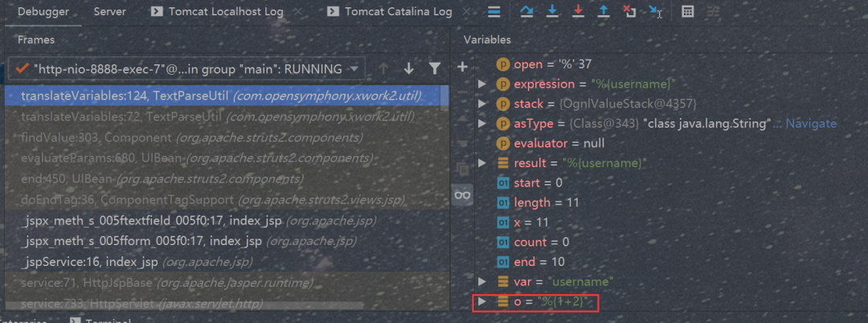The width and height of the screenshot is (868, 323).
Task: Click the Trace Current Stream Chain icon
Action: click(x=714, y=11)
